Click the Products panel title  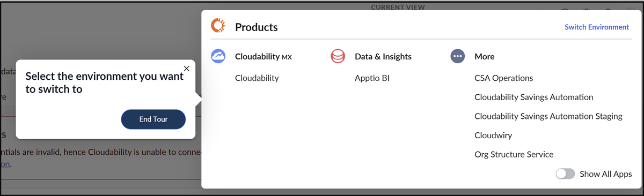257,27
